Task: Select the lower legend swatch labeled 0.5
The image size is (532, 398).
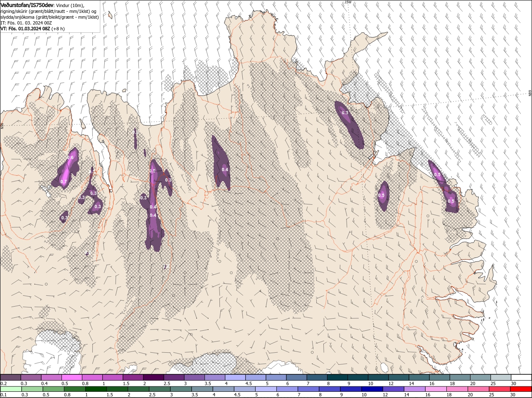Action: pos(54,389)
